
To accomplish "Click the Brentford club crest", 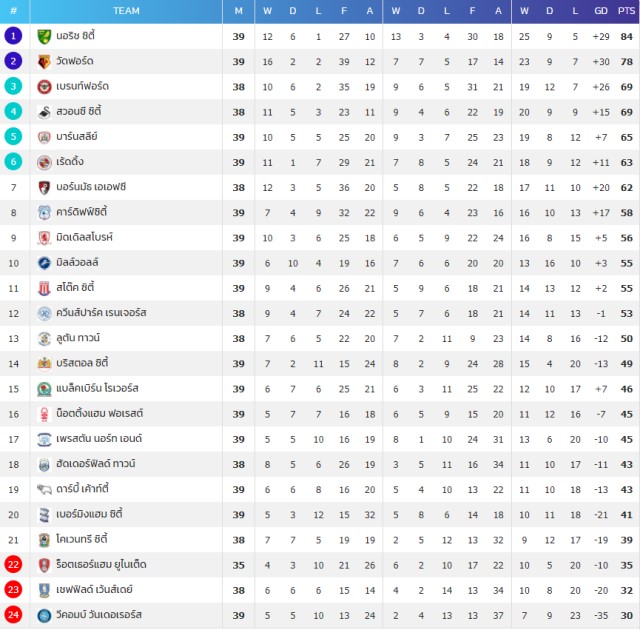I will [44, 87].
